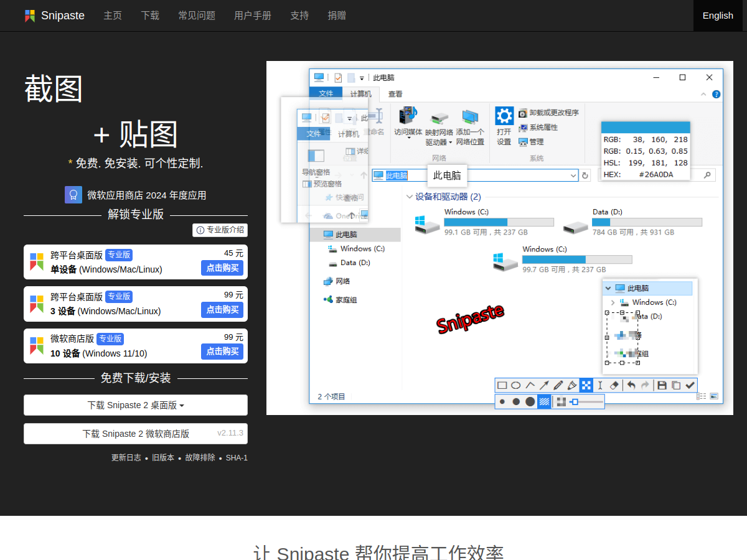Viewport: 747px width, 560px height.
Task: Buy the 45 元 single-device edition
Action: (222, 268)
